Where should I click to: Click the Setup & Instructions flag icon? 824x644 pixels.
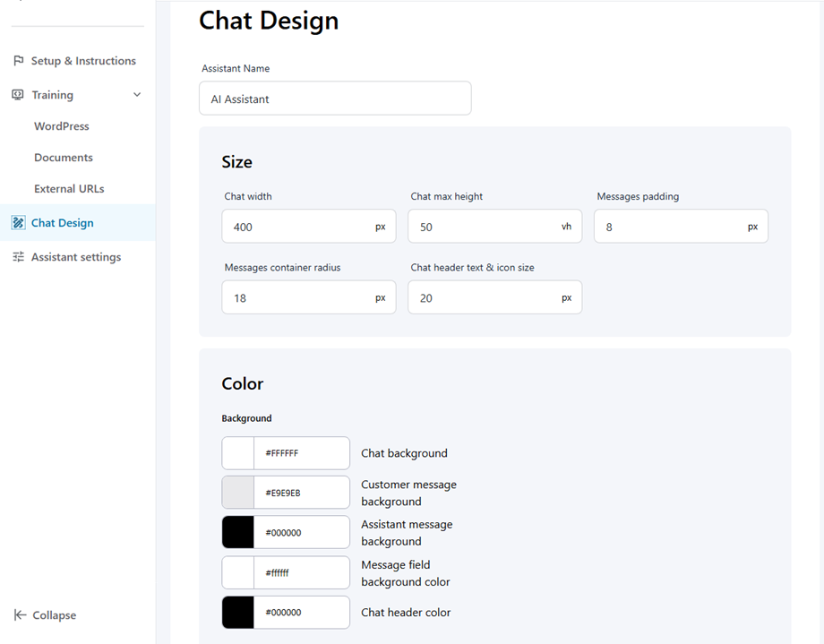(x=18, y=61)
